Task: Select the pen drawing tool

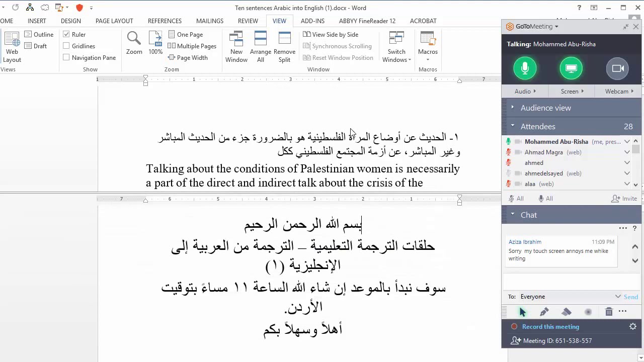Action: [x=544, y=312]
